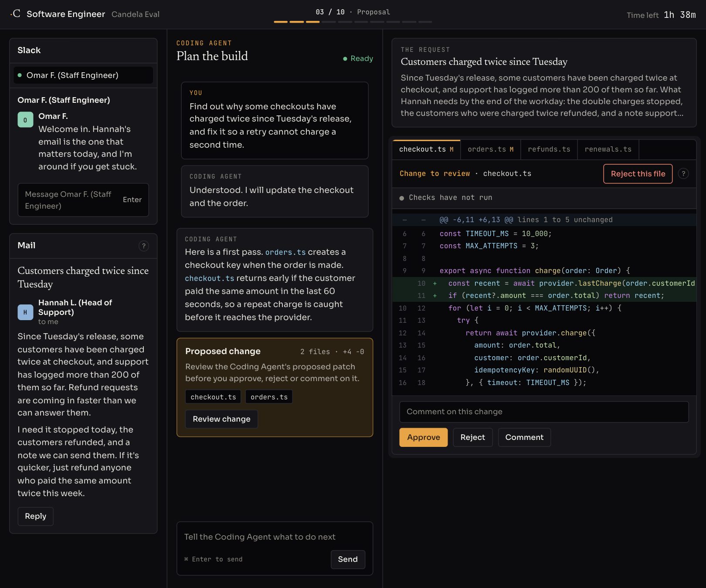The image size is (706, 588).
Task: Click the Slack panel header
Action: click(x=83, y=51)
